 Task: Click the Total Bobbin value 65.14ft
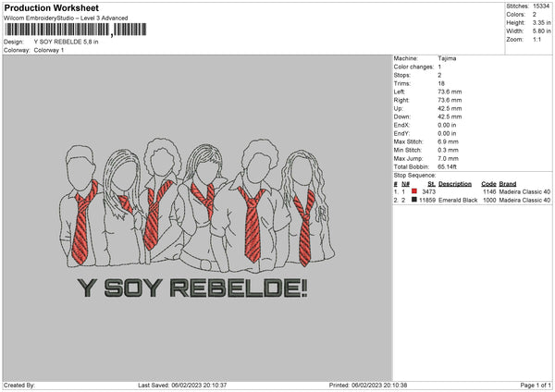point(447,167)
